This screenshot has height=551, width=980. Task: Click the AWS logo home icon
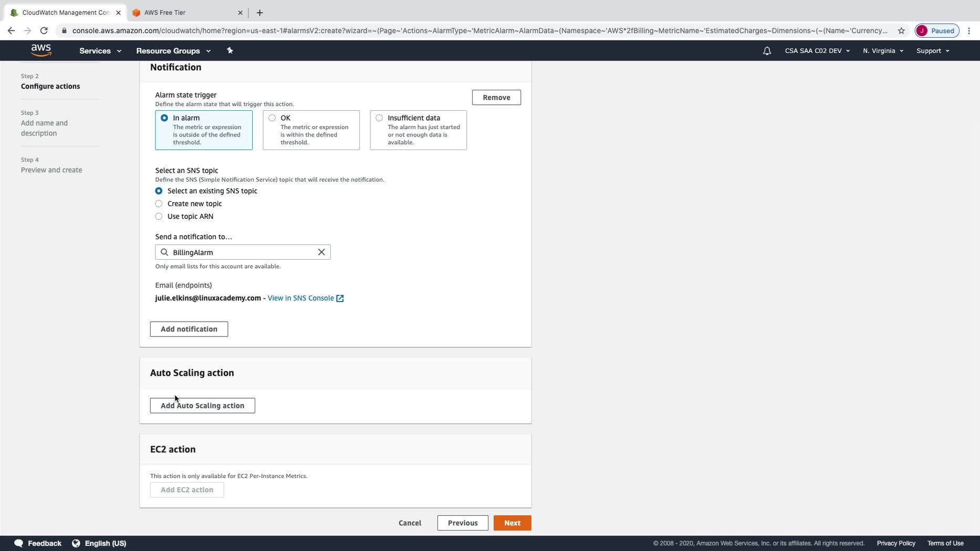[41, 50]
